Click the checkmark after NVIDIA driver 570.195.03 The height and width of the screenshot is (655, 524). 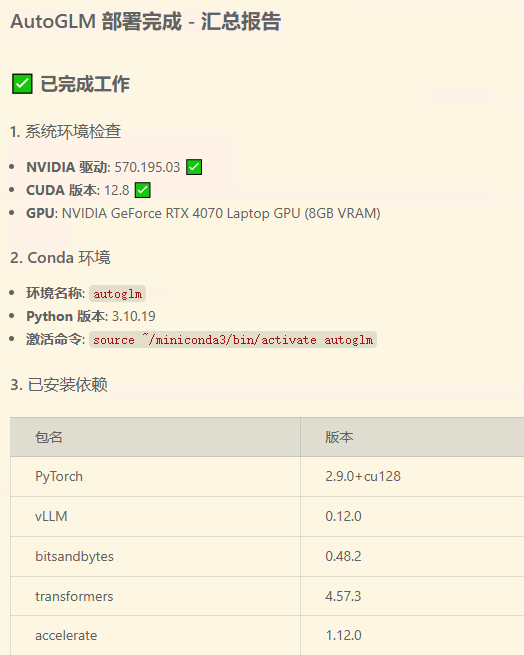pyautogui.click(x=194, y=167)
